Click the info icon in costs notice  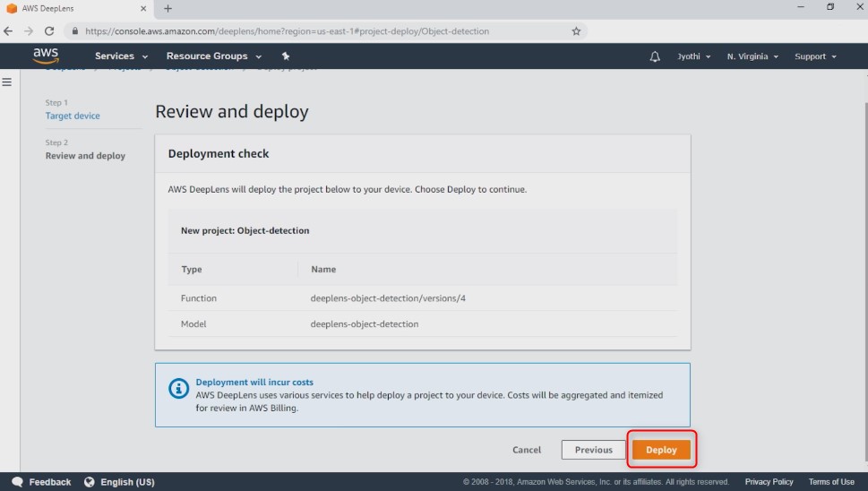[x=178, y=389]
